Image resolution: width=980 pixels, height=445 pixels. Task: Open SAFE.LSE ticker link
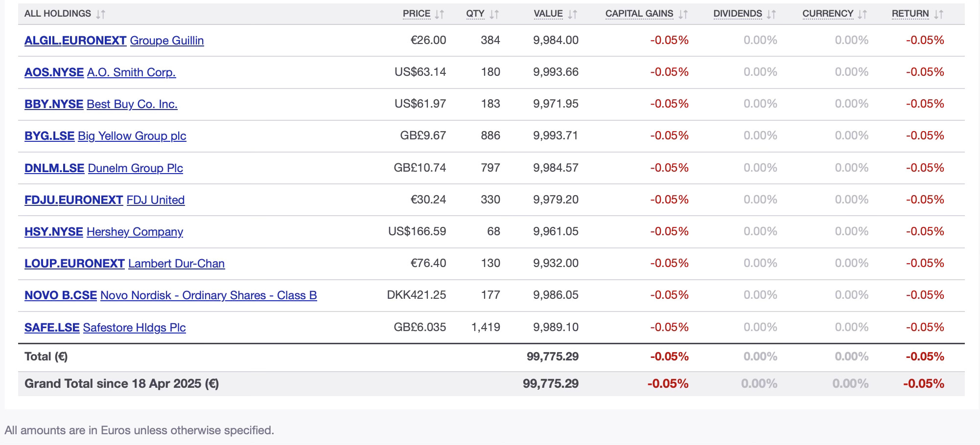[x=52, y=328]
